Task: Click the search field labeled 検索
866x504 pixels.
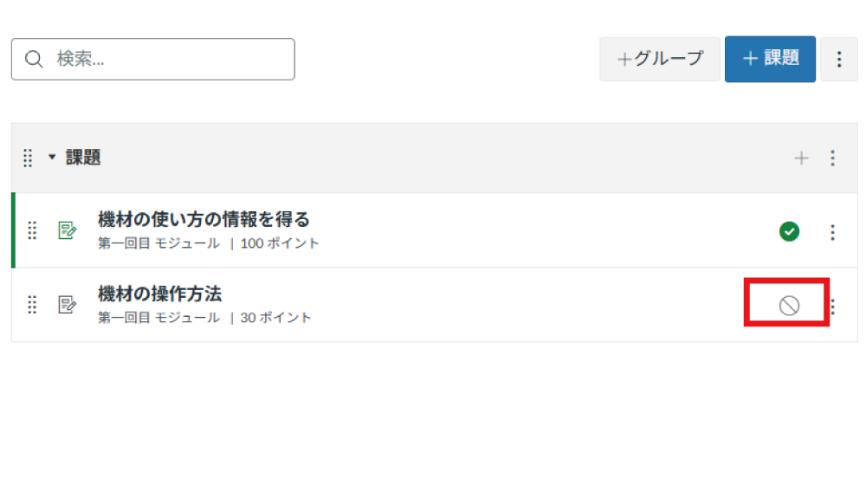Action: coord(165,59)
